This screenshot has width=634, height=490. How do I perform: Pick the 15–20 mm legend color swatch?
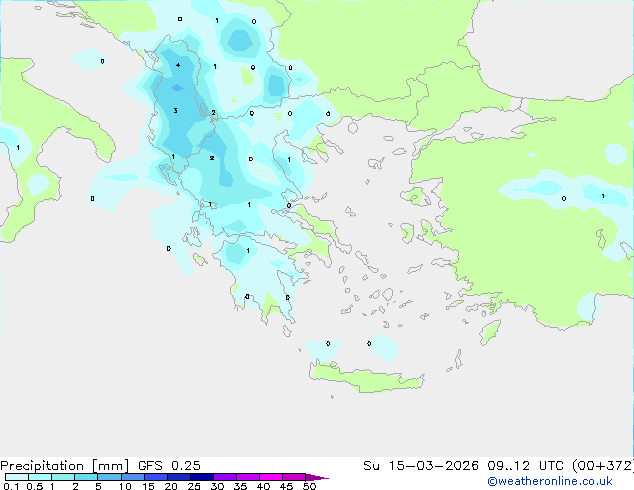155,477
